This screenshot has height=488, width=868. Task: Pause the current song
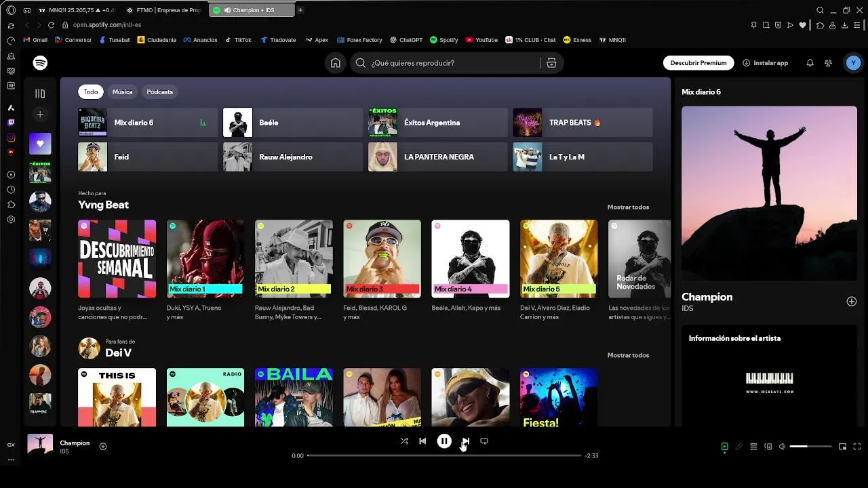coord(444,441)
